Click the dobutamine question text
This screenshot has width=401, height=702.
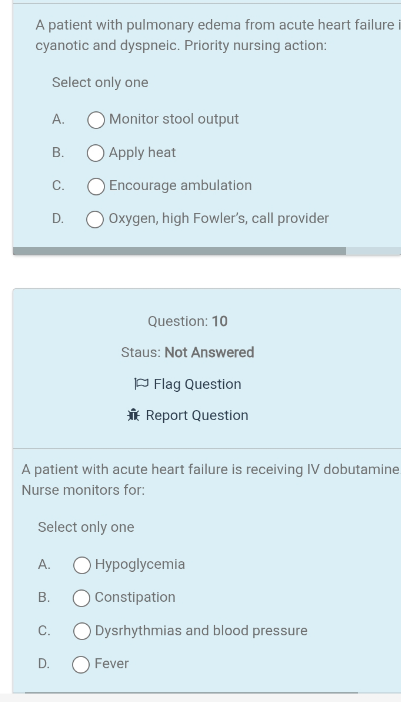click(210, 479)
